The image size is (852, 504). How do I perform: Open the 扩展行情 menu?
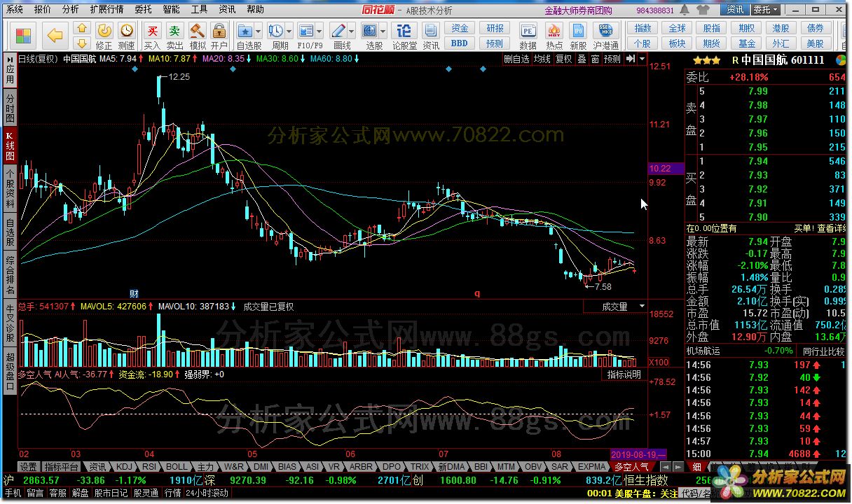(x=106, y=9)
